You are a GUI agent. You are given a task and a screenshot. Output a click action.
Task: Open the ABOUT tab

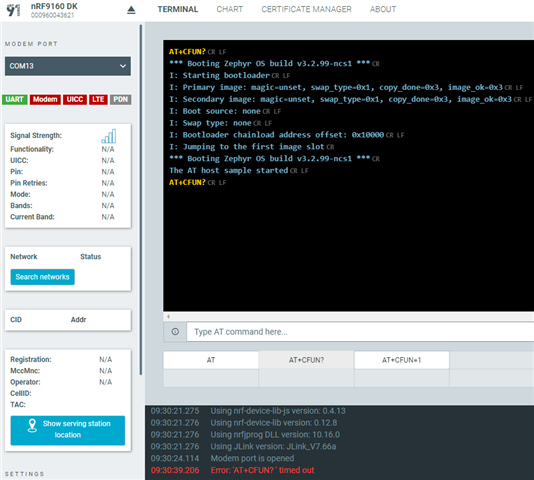(383, 9)
